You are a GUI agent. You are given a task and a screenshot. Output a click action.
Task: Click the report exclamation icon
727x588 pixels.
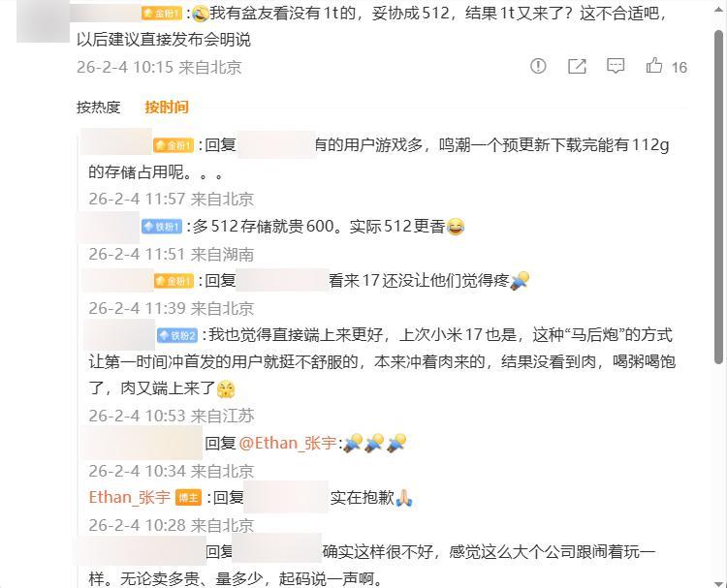(x=538, y=66)
